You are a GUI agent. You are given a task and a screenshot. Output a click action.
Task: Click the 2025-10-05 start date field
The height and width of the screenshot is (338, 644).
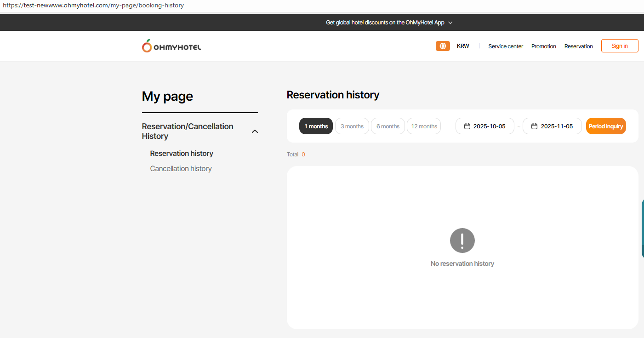(x=489, y=126)
